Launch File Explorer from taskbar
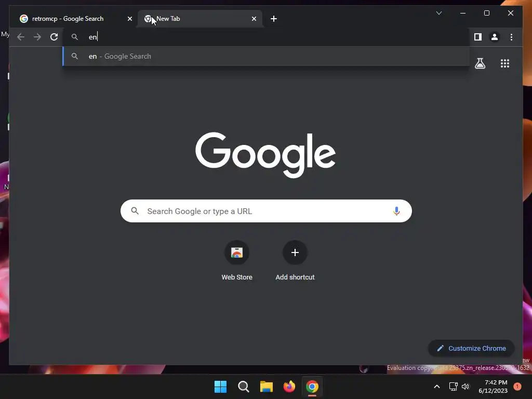The height and width of the screenshot is (399, 532). click(x=267, y=387)
